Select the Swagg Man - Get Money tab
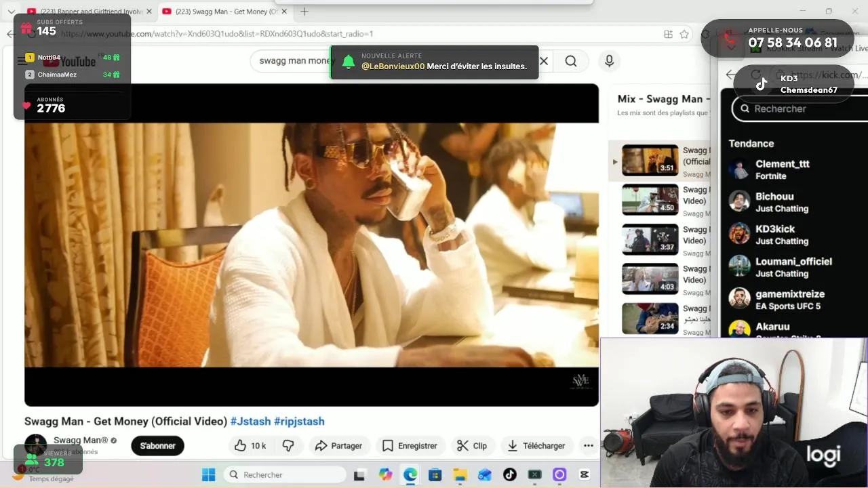This screenshot has height=488, width=868. tap(225, 12)
